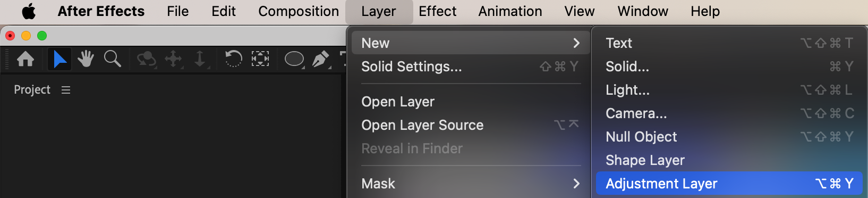The width and height of the screenshot is (868, 198).
Task: Open the Apple menu
Action: (29, 11)
